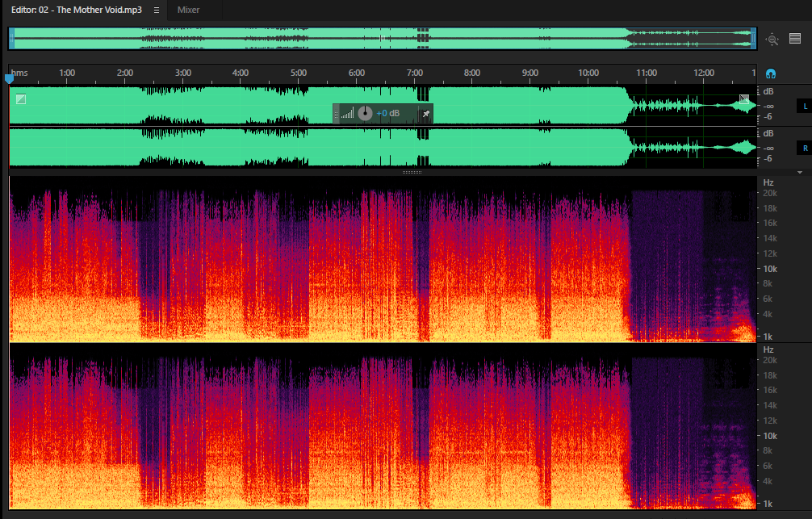Select the Editor: 02 - The Mother Void.mp3 tab

[77, 10]
